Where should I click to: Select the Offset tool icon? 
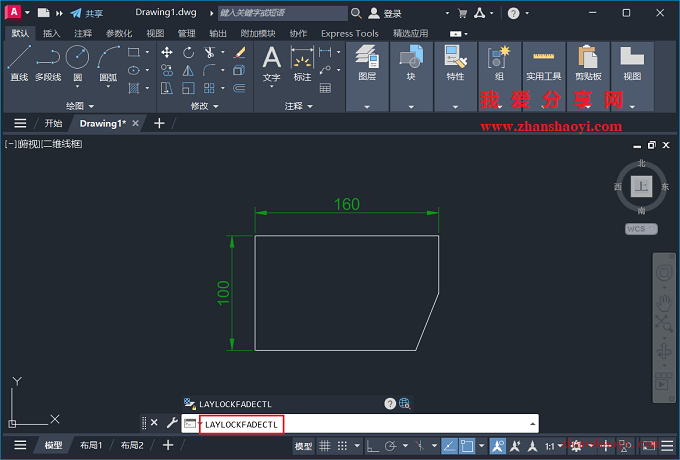coord(239,88)
